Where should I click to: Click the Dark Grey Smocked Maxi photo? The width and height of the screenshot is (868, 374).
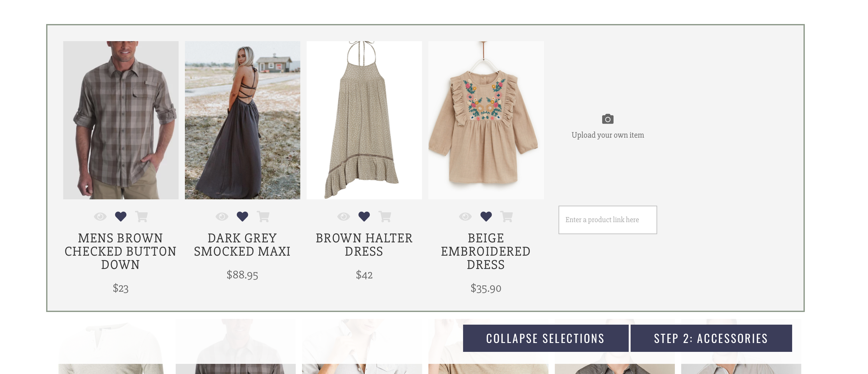pyautogui.click(x=242, y=120)
